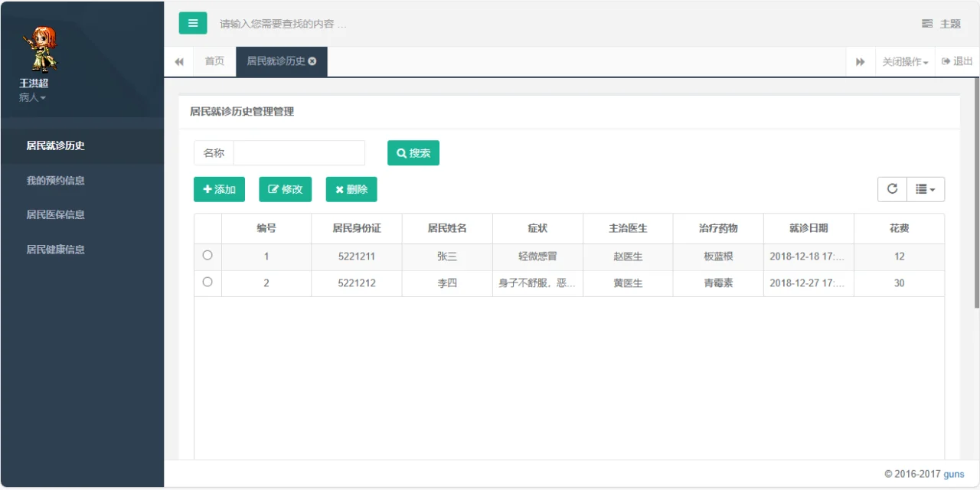Screen dimensions: 980x490
Task: Select the radio button for row 张三
Action: coord(207,256)
